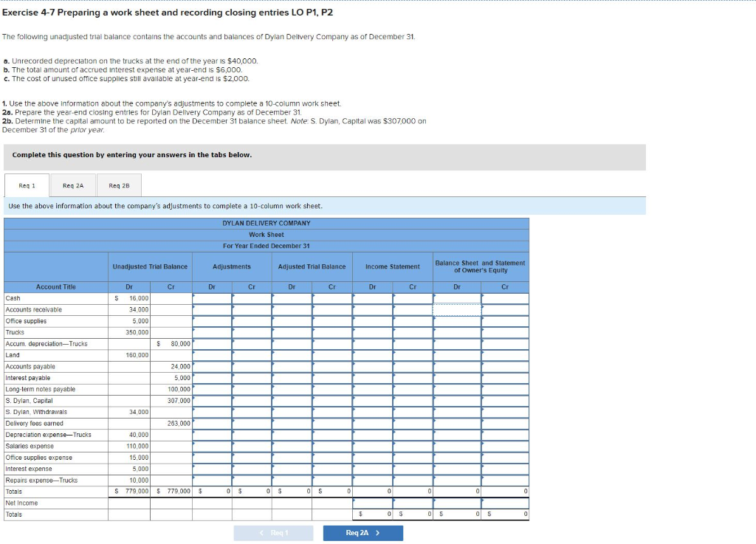
Task: Click the 263,000 Delivery fees earned value
Action: click(179, 424)
